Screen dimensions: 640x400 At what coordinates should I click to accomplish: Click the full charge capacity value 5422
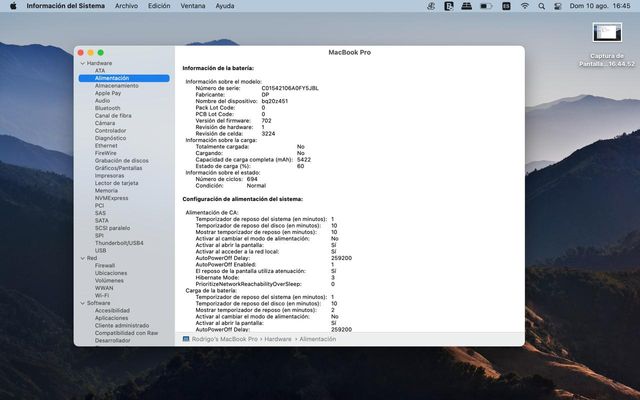[x=304, y=160]
